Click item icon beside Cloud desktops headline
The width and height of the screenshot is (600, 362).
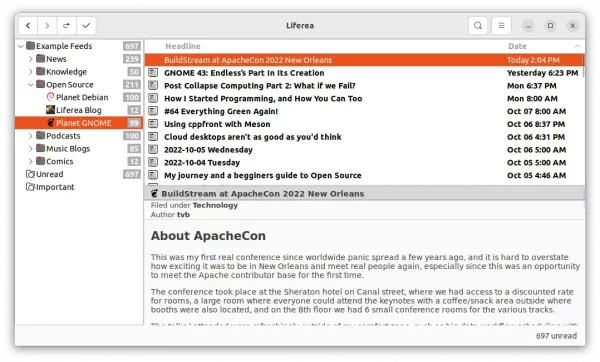[153, 137]
